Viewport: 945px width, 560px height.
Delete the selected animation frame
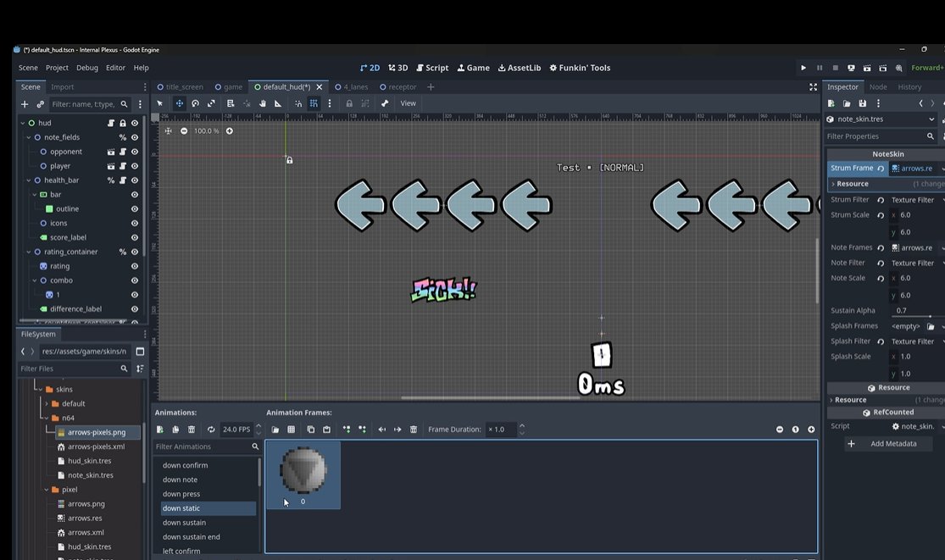tap(414, 430)
